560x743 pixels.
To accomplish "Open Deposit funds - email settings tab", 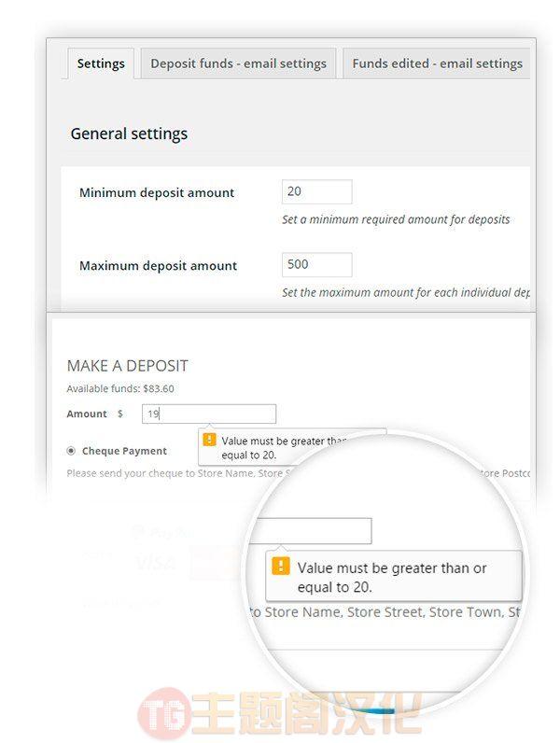I will (238, 63).
